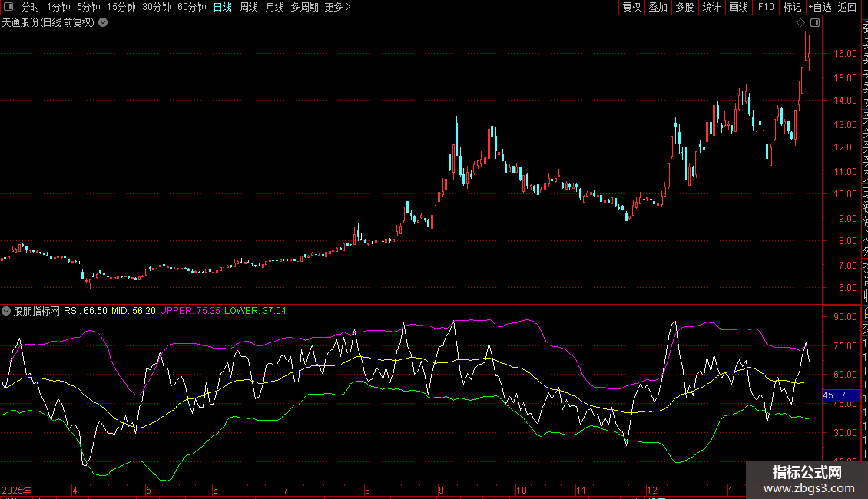Add stock with the +自选 button
The image size is (868, 499).
point(819,7)
